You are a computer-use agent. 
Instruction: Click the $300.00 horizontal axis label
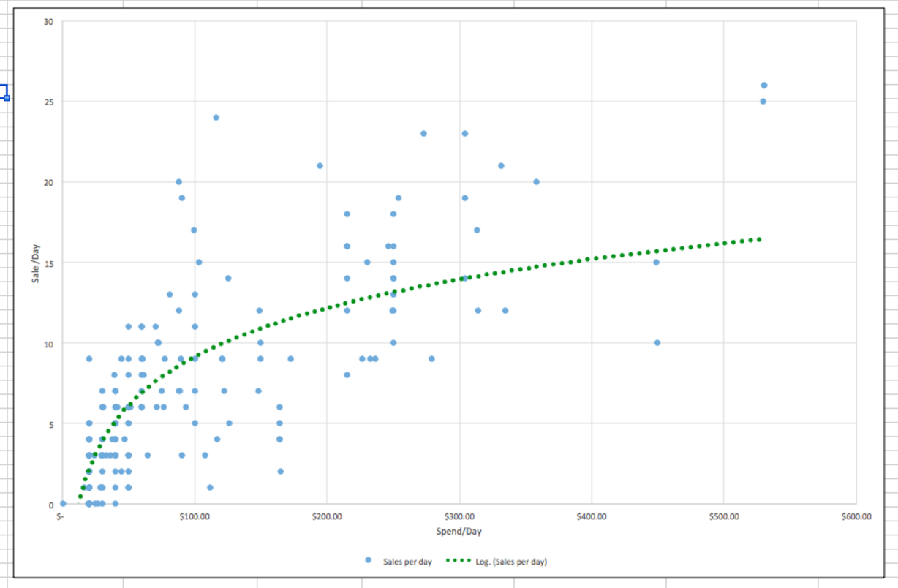[459, 516]
